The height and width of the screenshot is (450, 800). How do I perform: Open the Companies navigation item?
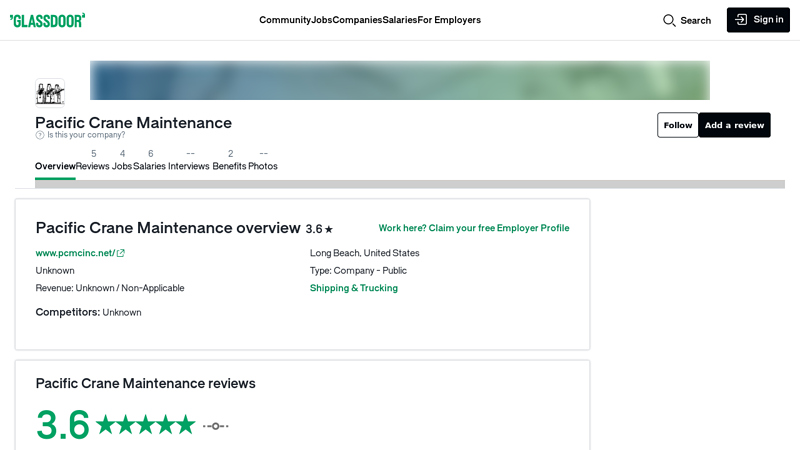[x=358, y=20]
